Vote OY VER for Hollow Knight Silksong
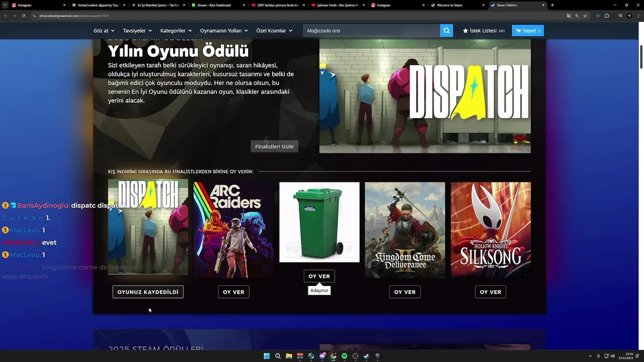 491,292
